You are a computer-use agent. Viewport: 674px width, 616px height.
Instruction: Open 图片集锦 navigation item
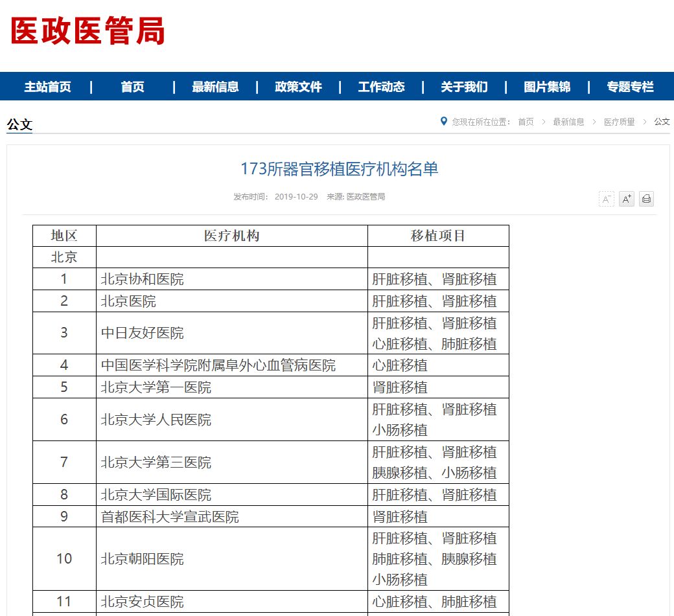(x=547, y=87)
